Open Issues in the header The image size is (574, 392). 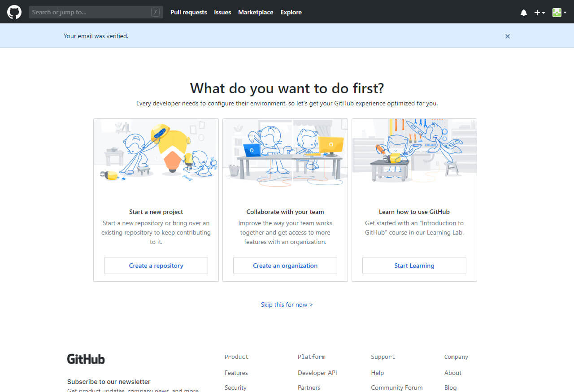point(222,12)
